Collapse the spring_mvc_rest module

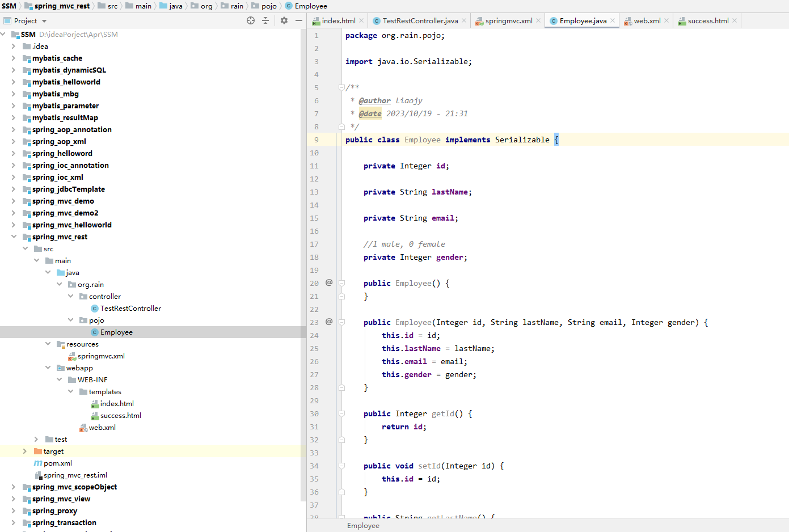14,237
